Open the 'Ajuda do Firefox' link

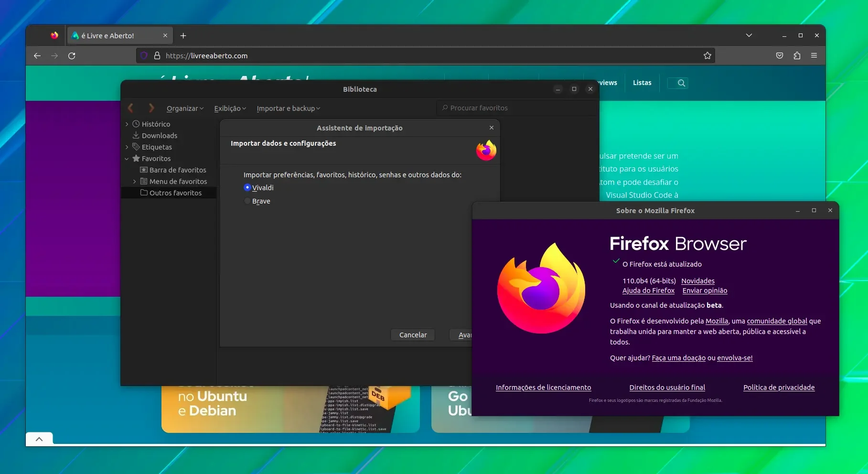[x=648, y=291]
